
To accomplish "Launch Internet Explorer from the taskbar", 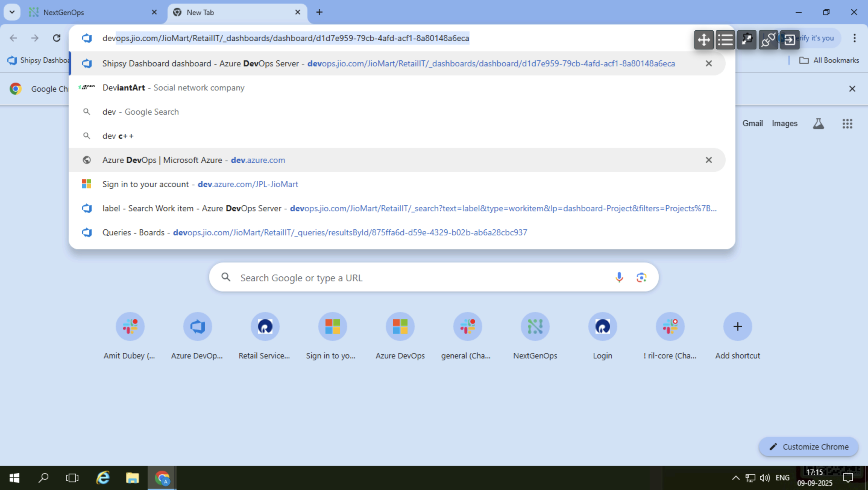I will (x=103, y=478).
